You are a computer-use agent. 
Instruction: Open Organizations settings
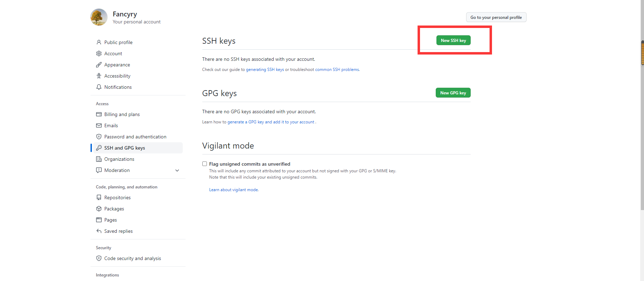tap(138, 159)
